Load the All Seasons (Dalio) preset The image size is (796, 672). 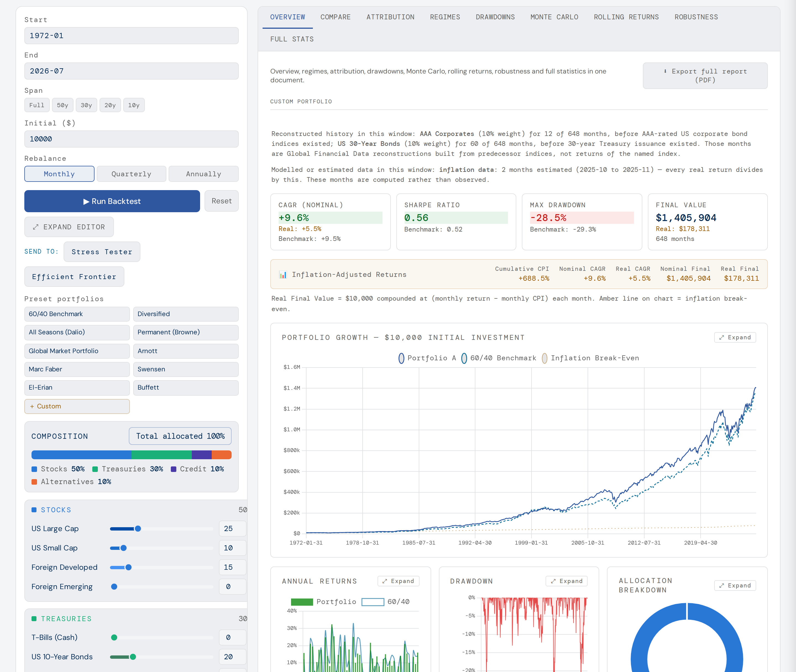click(77, 332)
